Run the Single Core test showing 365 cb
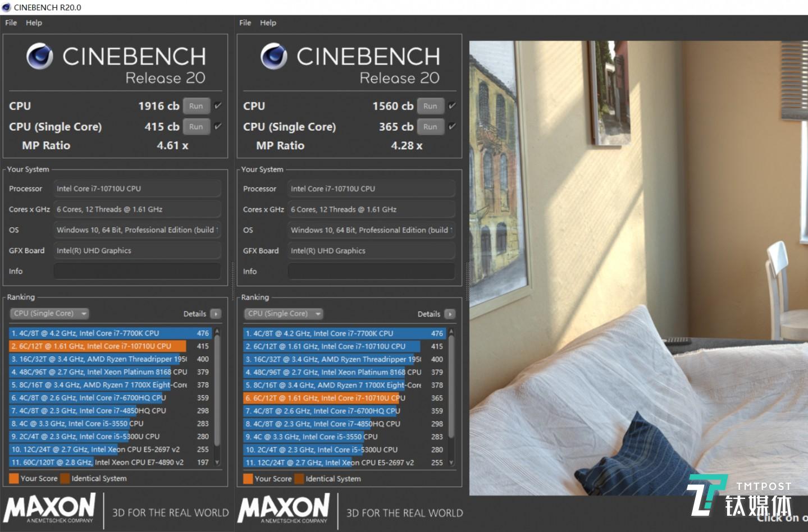The image size is (808, 532). (x=430, y=127)
